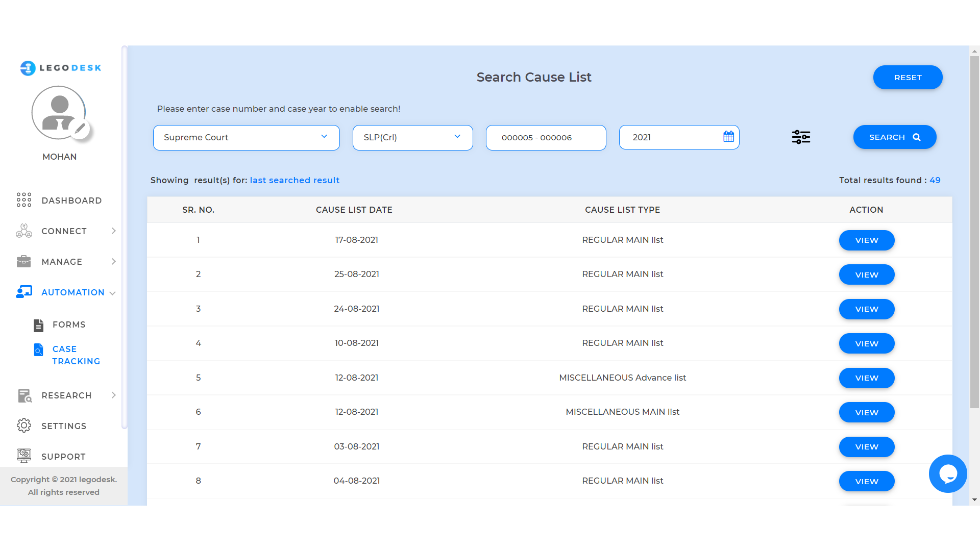Expand the Research chevron
Image resolution: width=980 pixels, height=551 pixels.
point(114,395)
